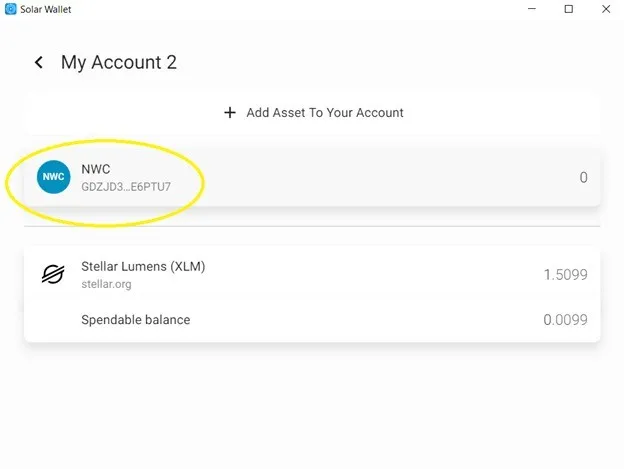Go back using the left chevron arrow
The width and height of the screenshot is (624, 469).
pyautogui.click(x=39, y=62)
